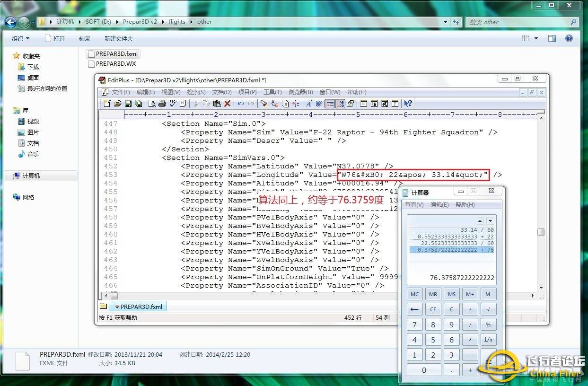
Task: Click the Open file icon in EditPlus toolbar
Action: click(x=117, y=104)
